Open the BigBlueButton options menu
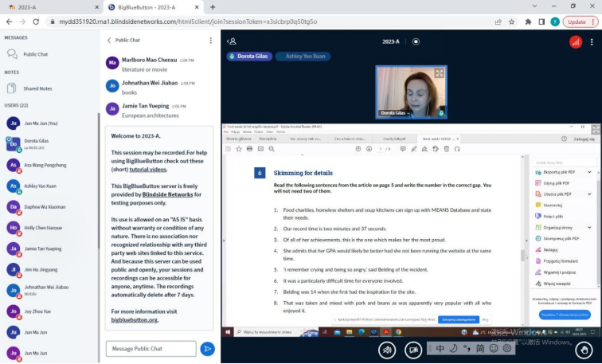The image size is (602, 364). [x=593, y=41]
